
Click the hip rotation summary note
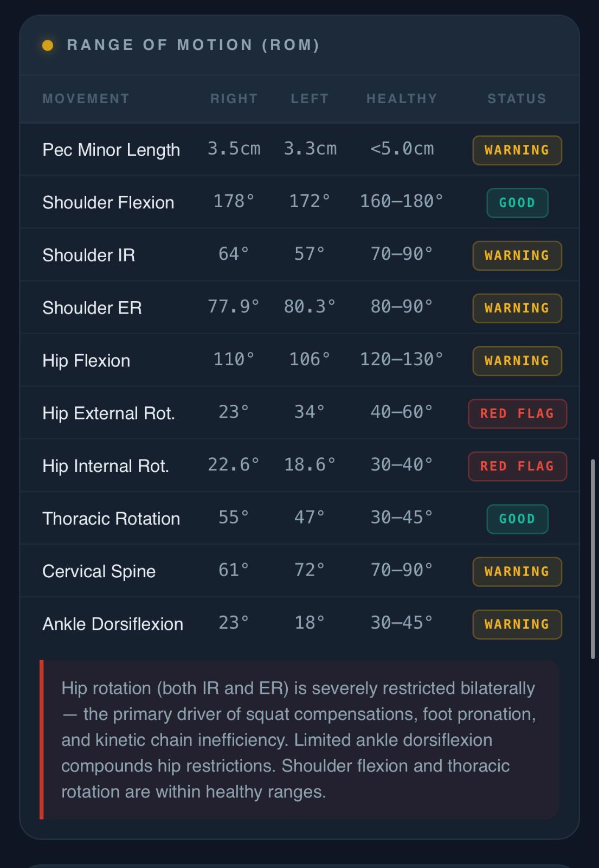pyautogui.click(x=299, y=740)
